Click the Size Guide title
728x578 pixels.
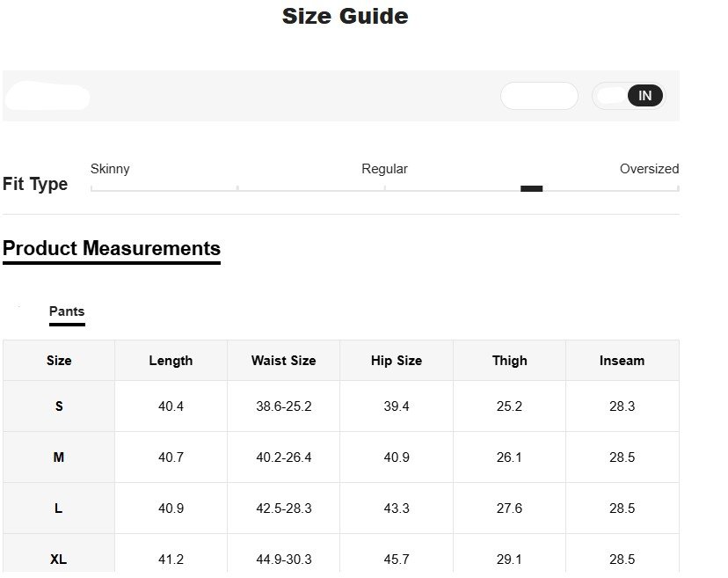(345, 16)
